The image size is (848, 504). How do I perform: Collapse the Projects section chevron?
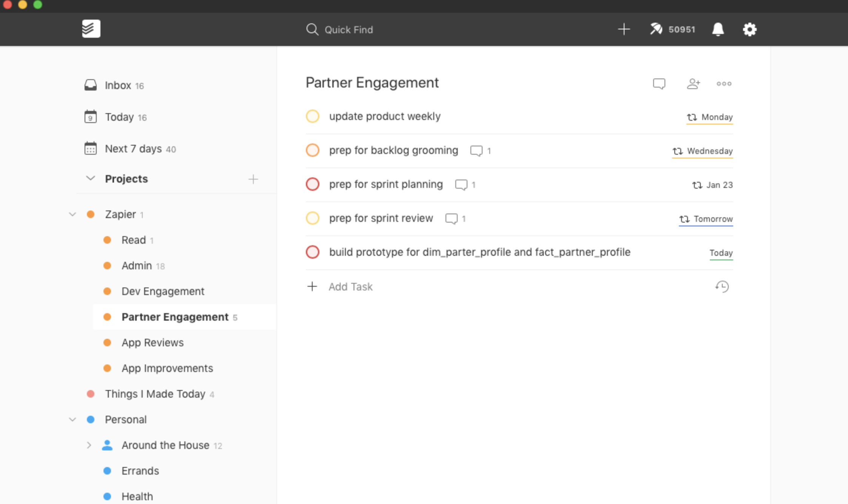click(x=91, y=178)
